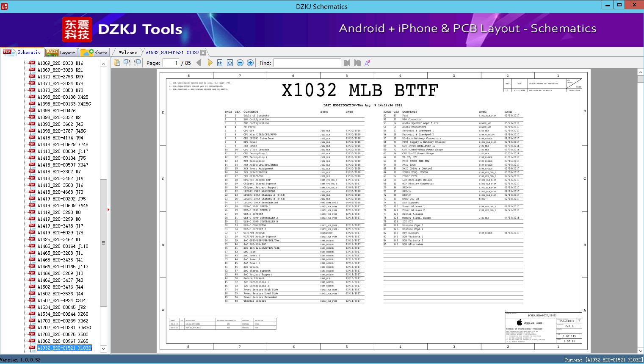The width and height of the screenshot is (644, 364).
Task: Go to the next page
Action: [x=210, y=63]
